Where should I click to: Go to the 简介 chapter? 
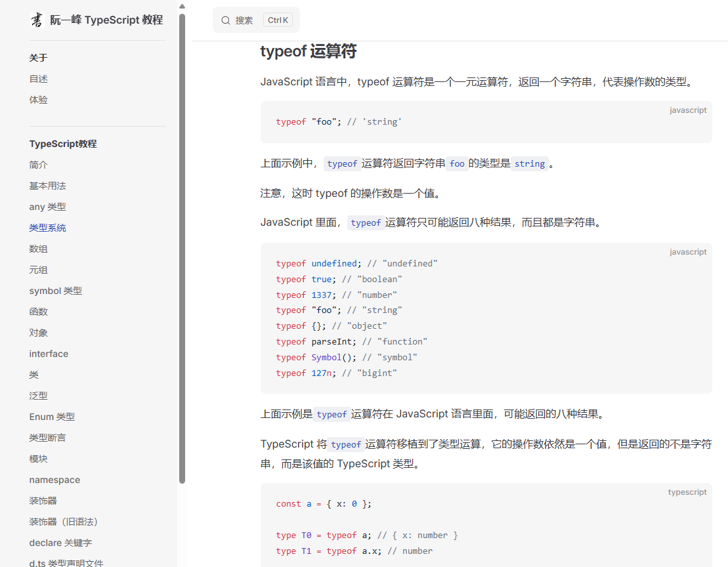point(39,165)
